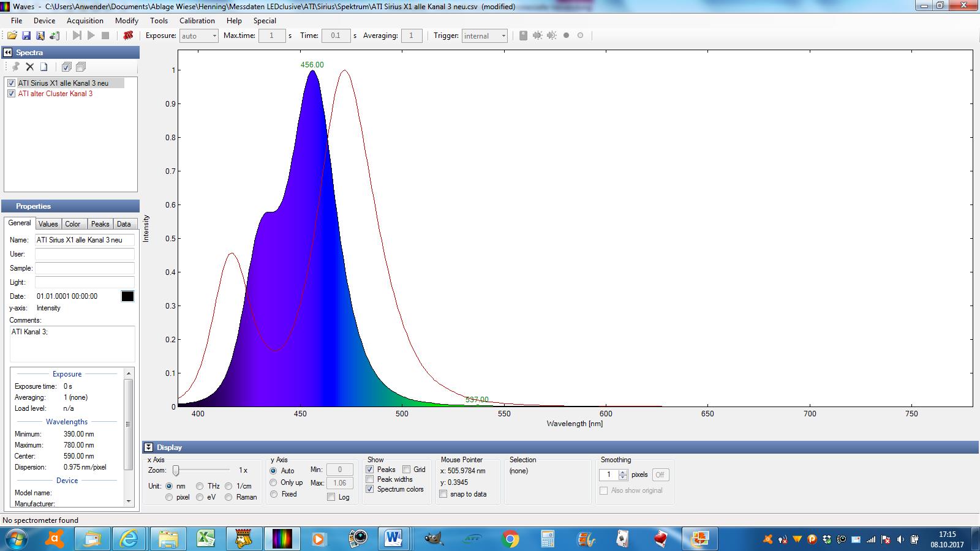Click the check all spectra icon
This screenshot has height=551, width=980.
(66, 67)
